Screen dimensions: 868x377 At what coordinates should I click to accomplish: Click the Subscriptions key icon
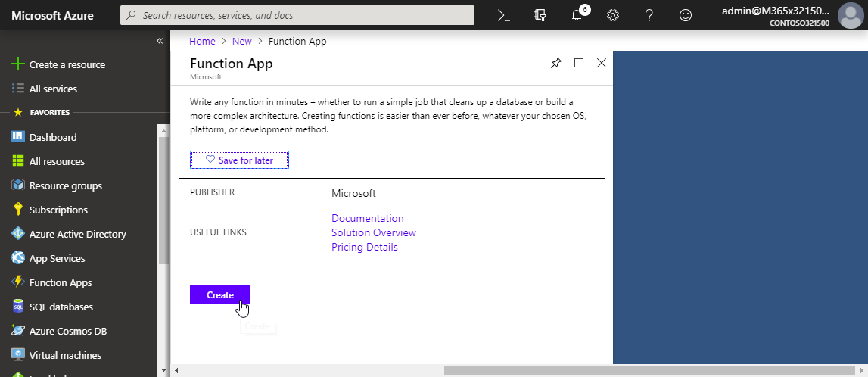pyautogui.click(x=18, y=209)
